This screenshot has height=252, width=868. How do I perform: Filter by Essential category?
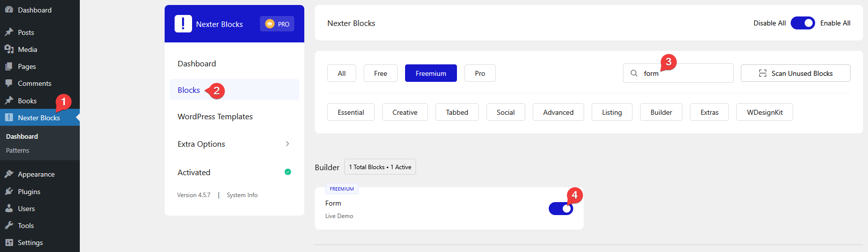coord(351,112)
